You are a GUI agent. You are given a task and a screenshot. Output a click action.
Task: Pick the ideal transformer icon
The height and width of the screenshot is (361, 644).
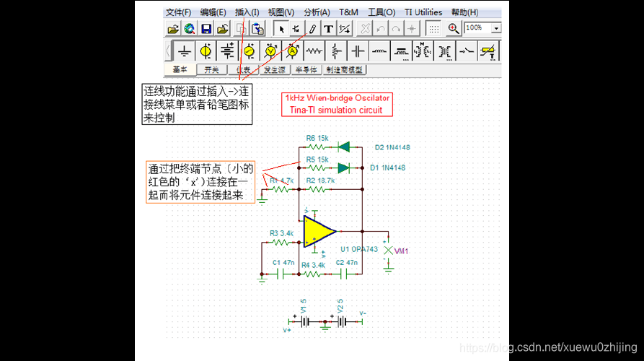click(444, 51)
